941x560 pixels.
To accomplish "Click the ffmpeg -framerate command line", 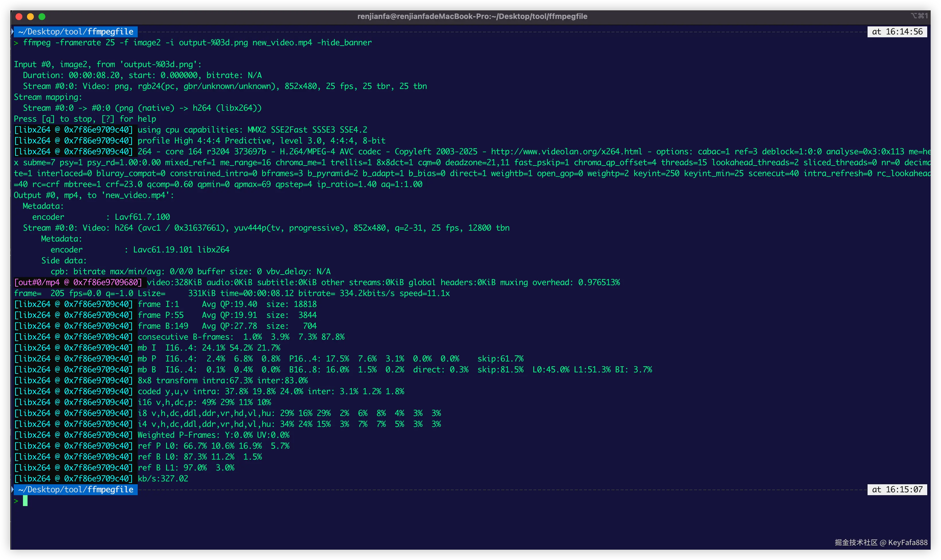I will click(x=197, y=43).
